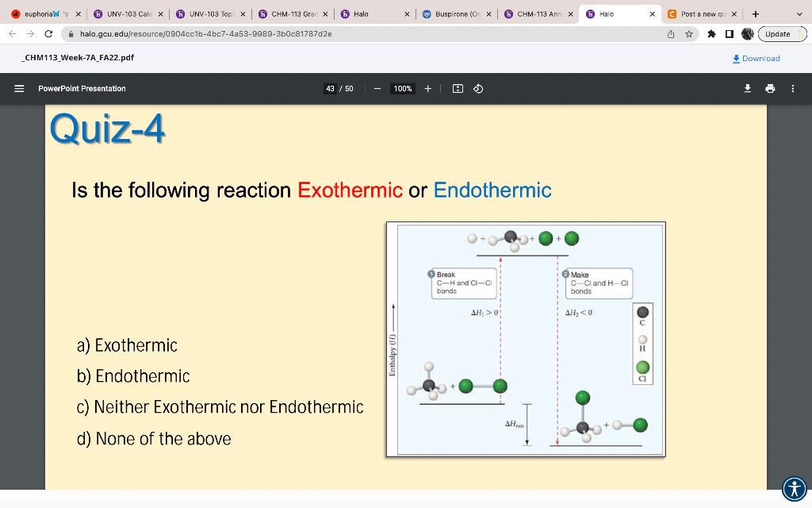Select the zoom in plus icon
Screen dimensions: 812x508
coord(428,88)
